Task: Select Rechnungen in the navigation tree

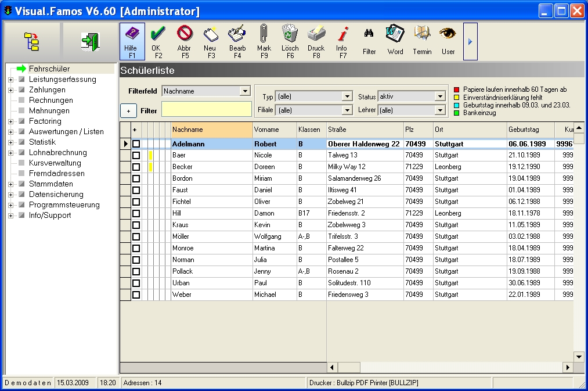Action: pos(50,101)
